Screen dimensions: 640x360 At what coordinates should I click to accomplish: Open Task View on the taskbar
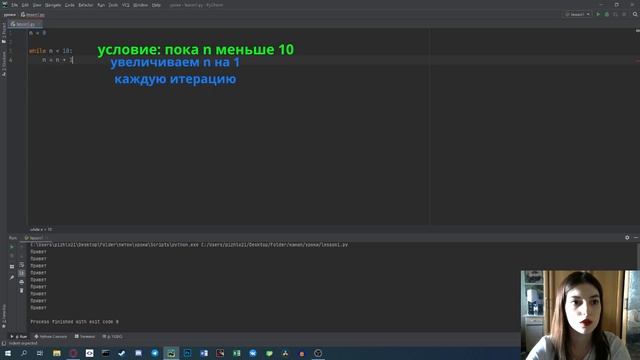pos(40,353)
